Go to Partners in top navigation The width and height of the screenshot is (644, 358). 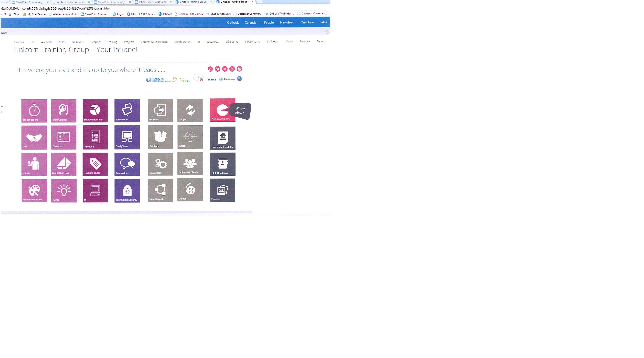click(305, 42)
